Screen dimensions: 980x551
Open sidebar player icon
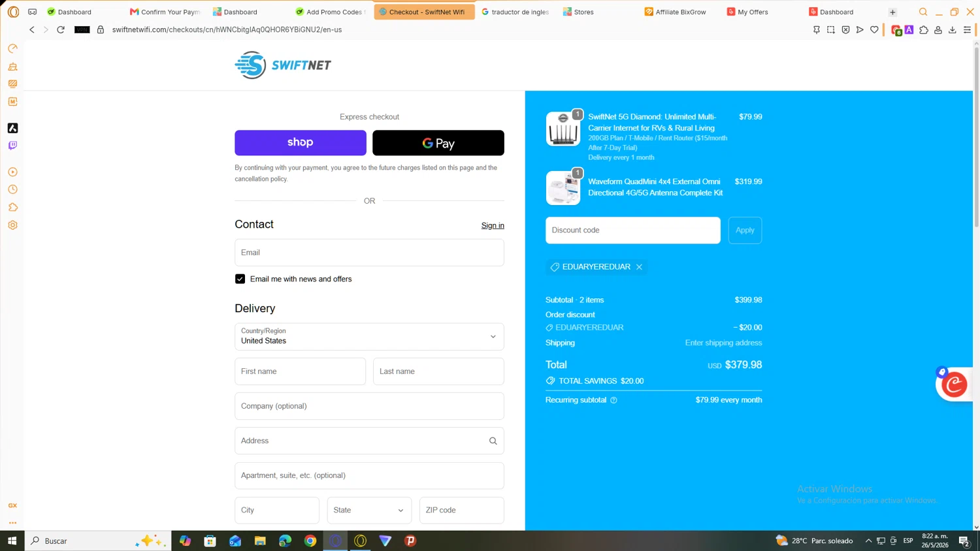click(12, 172)
